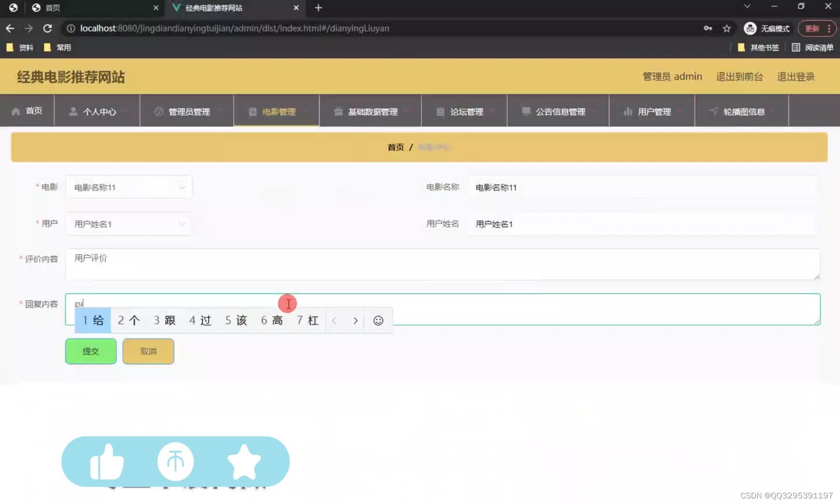Screen dimensions: 840x504
Task: Select IME candidate 7 杠
Action: [x=308, y=320]
